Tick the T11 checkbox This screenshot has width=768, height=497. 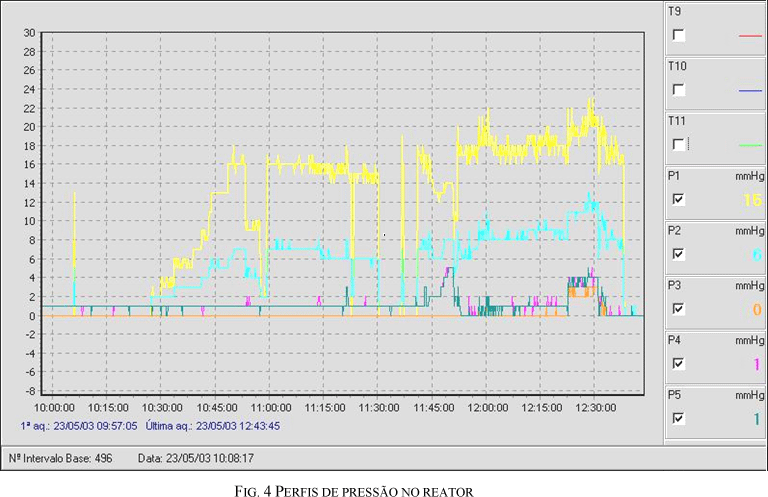pyautogui.click(x=679, y=144)
